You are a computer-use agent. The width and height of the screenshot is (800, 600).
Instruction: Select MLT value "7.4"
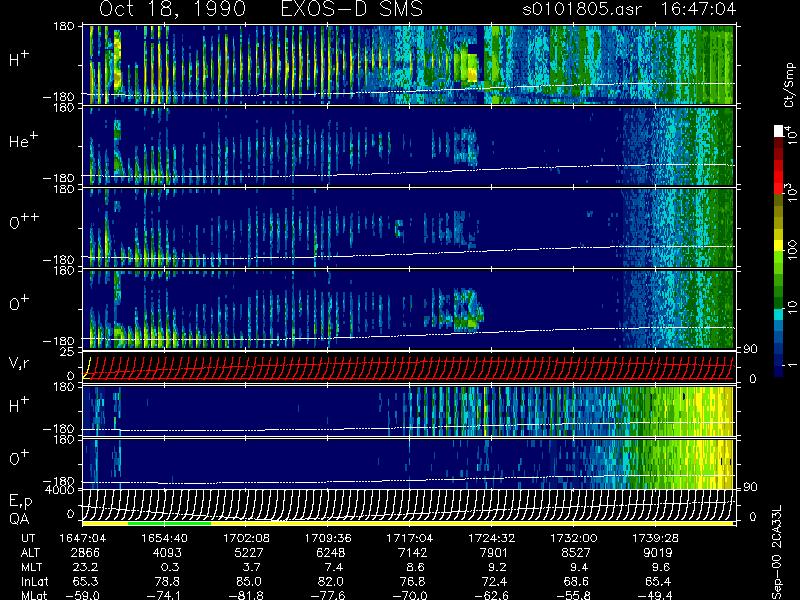tap(333, 567)
